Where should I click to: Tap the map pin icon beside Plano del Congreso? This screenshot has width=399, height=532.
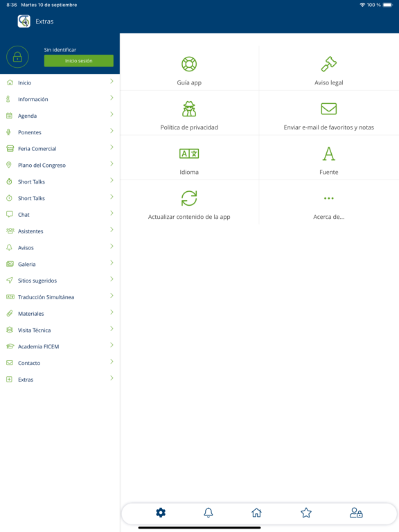coord(9,165)
